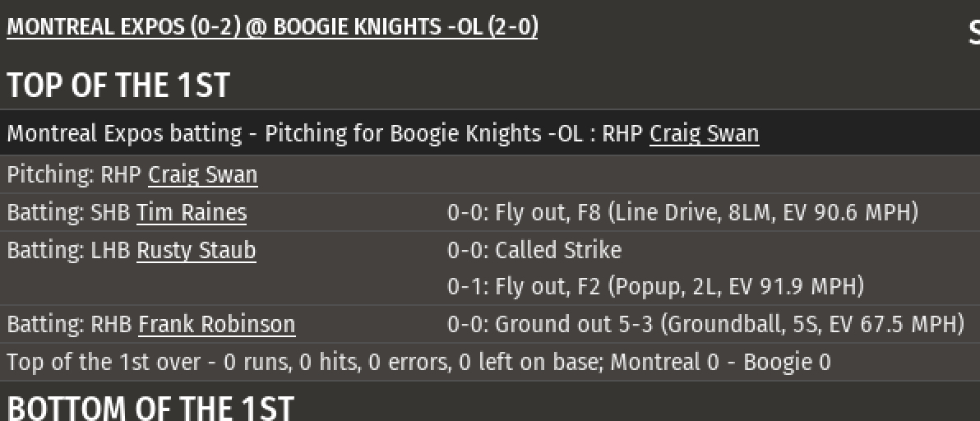Screen dimensions: 980x421
Task: Click the 0-0 Called Strike entry
Action: click(534, 250)
